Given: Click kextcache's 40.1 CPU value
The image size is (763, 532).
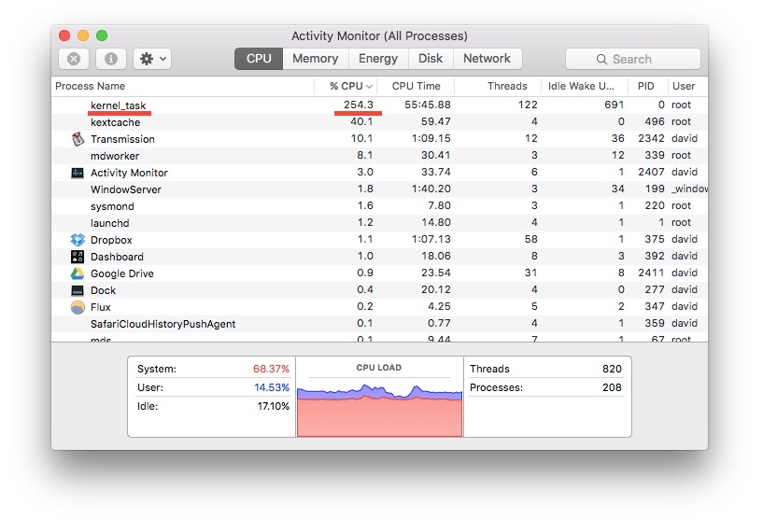Looking at the screenshot, I should [361, 121].
